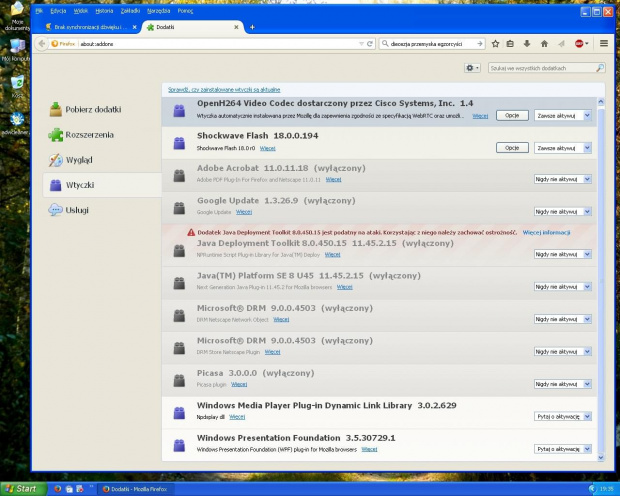Click the Shockwave Flash plugin icon

pyautogui.click(x=179, y=143)
